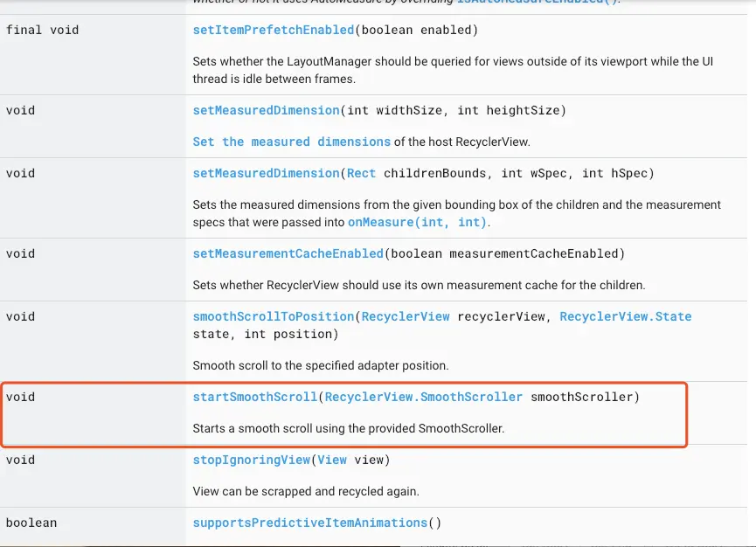This screenshot has height=547, width=756.
Task: Open the startSmoothScroll method link
Action: pyautogui.click(x=254, y=397)
